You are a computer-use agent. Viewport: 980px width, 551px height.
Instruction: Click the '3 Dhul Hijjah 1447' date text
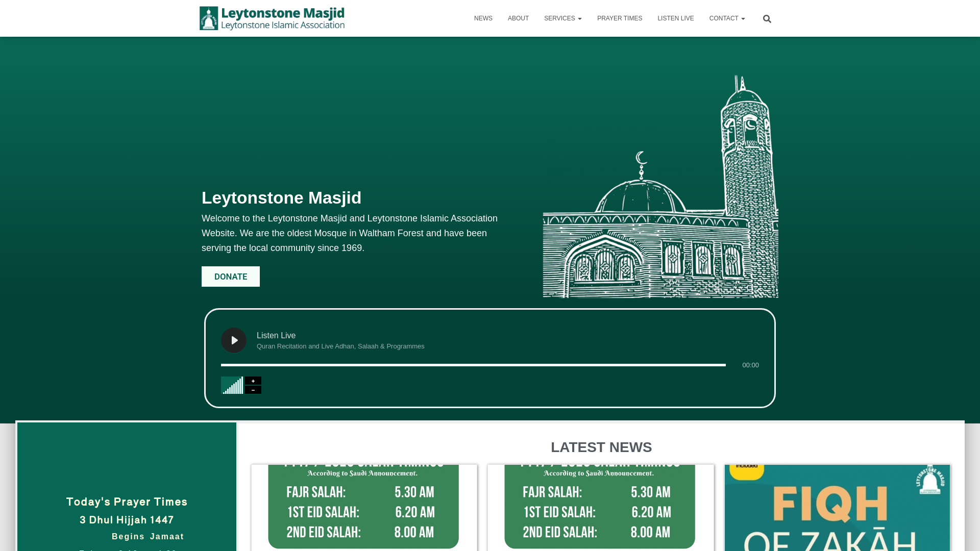[127, 520]
